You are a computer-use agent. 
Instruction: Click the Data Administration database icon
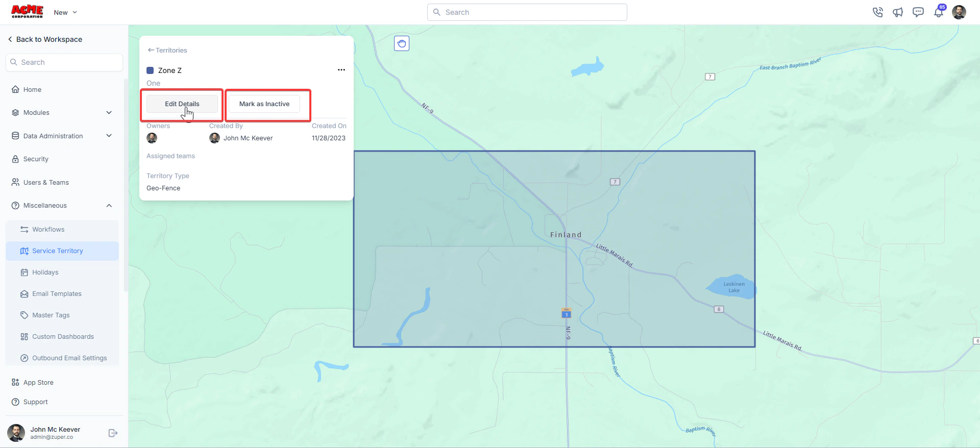coord(15,136)
